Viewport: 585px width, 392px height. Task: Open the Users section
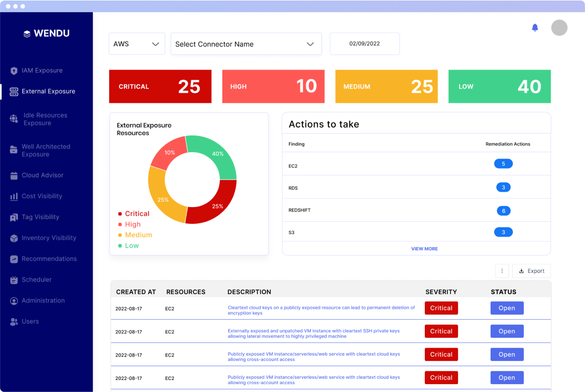30,321
